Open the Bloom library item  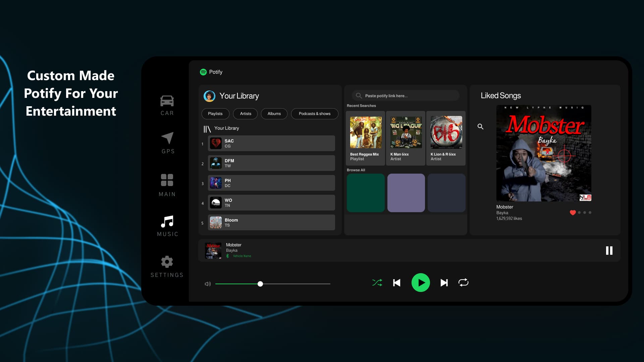click(x=271, y=223)
